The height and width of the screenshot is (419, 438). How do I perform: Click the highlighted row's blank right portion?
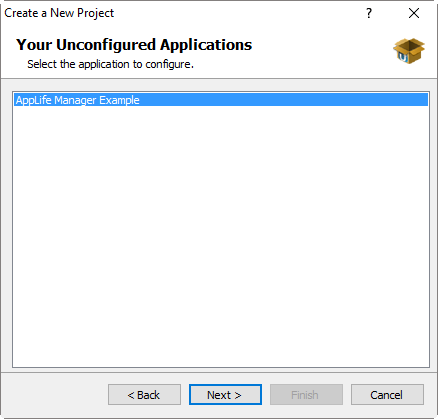coord(283,100)
